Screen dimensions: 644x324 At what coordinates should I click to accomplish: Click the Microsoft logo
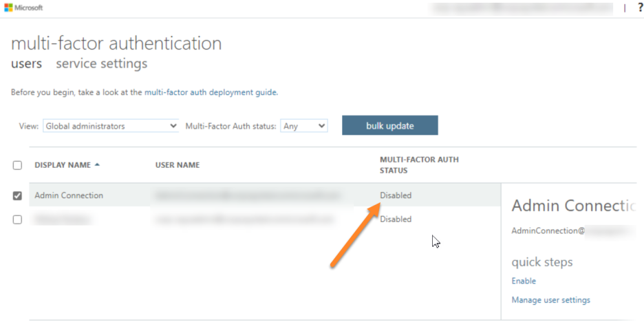[x=23, y=8]
